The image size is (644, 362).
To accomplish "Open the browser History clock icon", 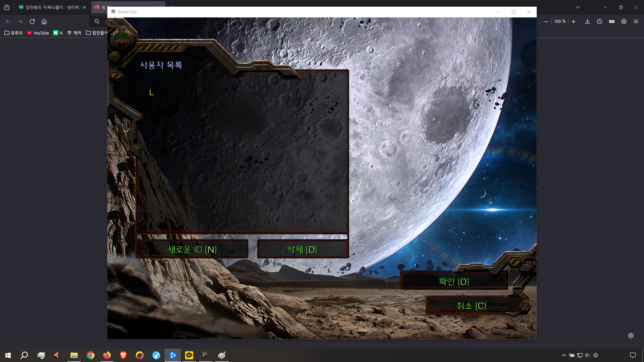I will click(x=599, y=21).
